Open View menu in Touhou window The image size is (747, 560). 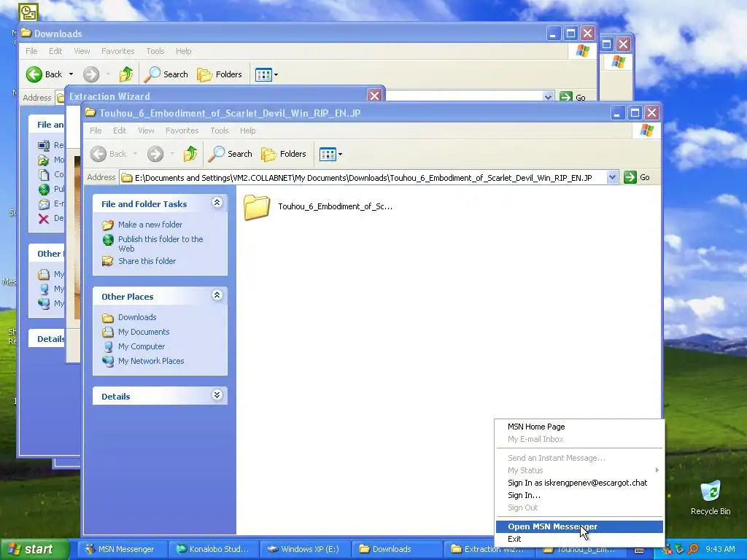click(146, 131)
